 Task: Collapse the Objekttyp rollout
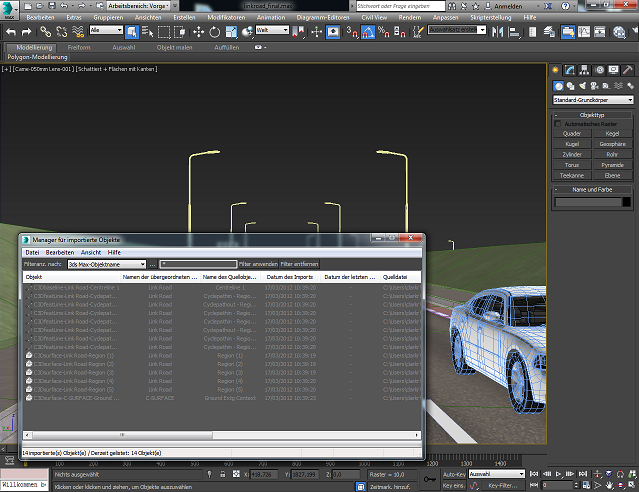(x=593, y=115)
